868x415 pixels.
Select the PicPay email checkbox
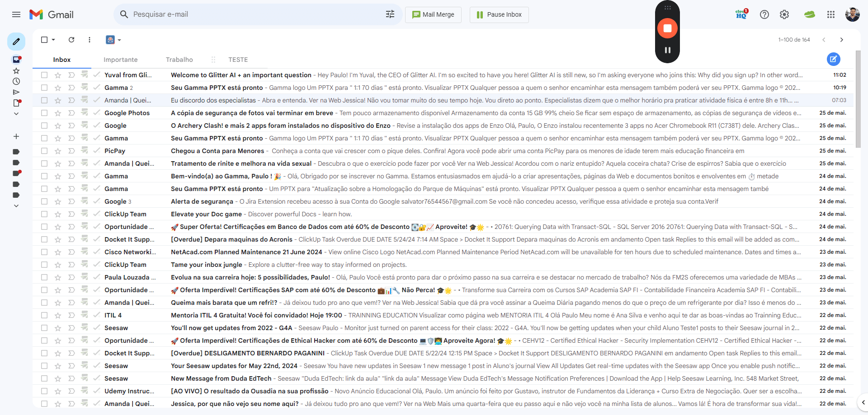[44, 151]
